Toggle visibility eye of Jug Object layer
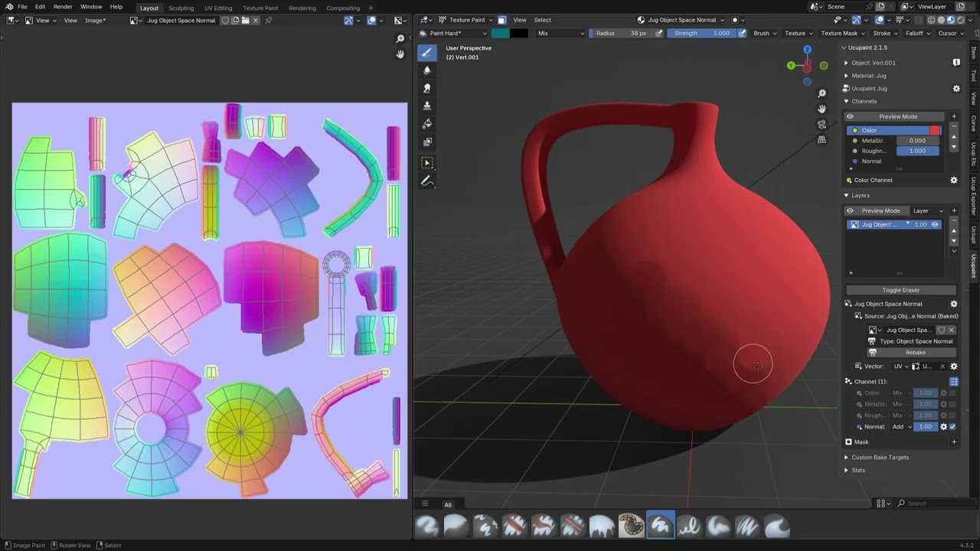Image resolution: width=980 pixels, height=551 pixels. tap(935, 224)
